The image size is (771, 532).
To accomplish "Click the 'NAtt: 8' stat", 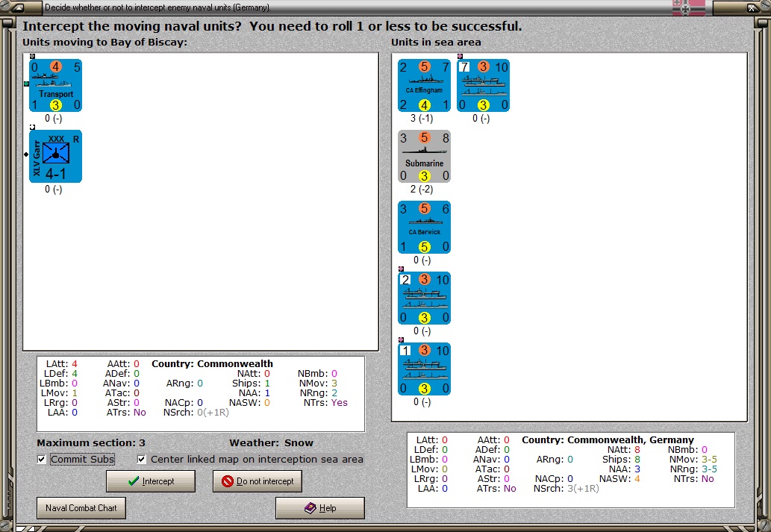I will (623, 449).
